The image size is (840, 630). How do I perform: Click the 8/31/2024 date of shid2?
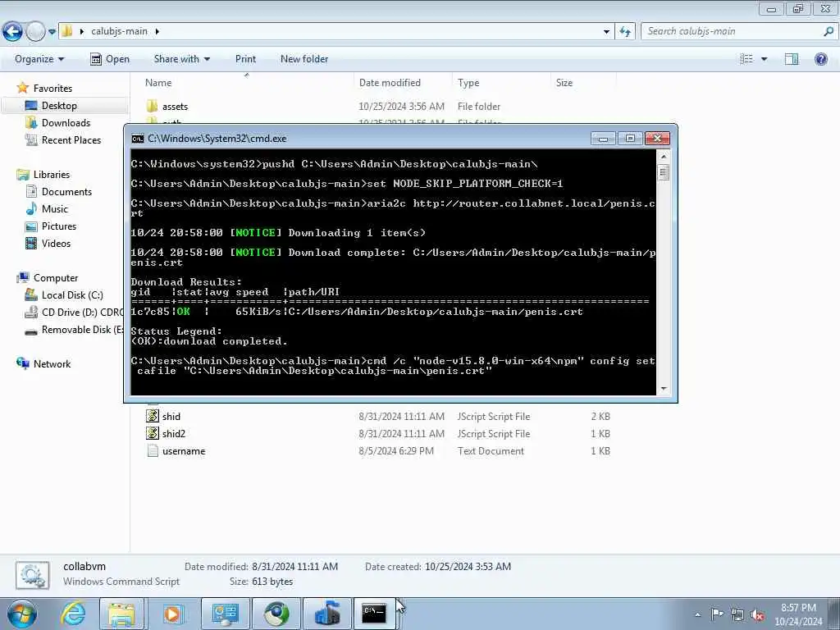[x=401, y=433]
